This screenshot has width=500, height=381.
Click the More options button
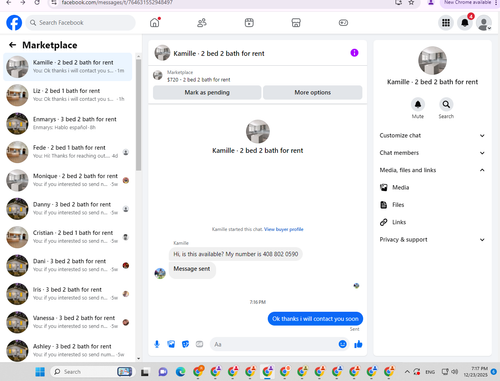point(313,92)
